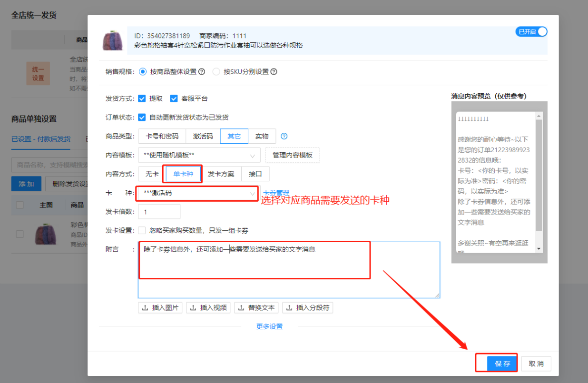Choose 发卡方案 content method
The image size is (588, 383).
221,174
